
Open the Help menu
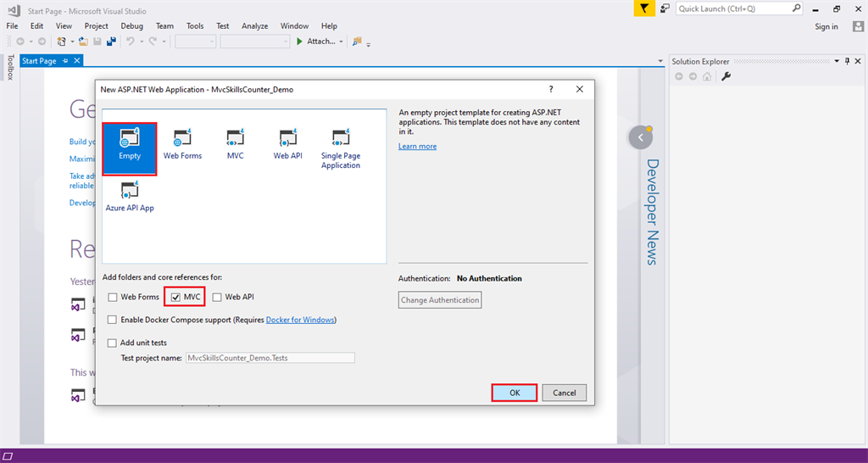tap(329, 26)
